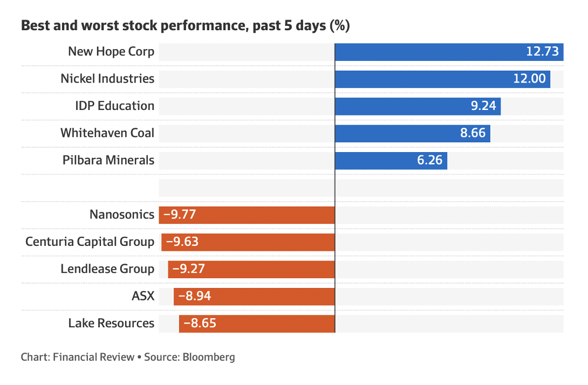588x385 pixels.
Task: Click the Chart: Financial Review credit
Action: click(x=77, y=357)
